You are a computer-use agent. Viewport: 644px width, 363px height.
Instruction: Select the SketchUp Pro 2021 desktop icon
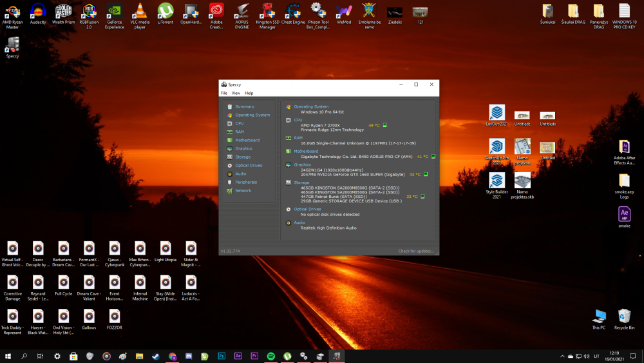(x=497, y=152)
